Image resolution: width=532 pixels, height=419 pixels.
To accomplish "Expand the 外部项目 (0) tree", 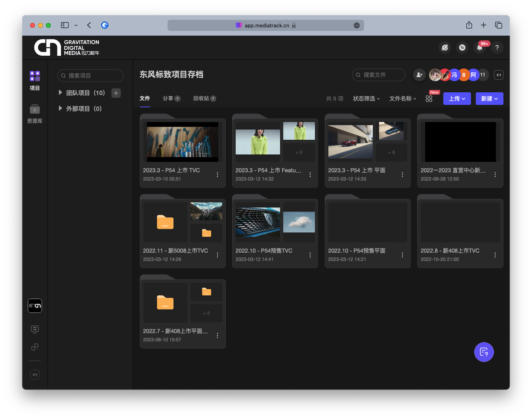I will coord(60,108).
